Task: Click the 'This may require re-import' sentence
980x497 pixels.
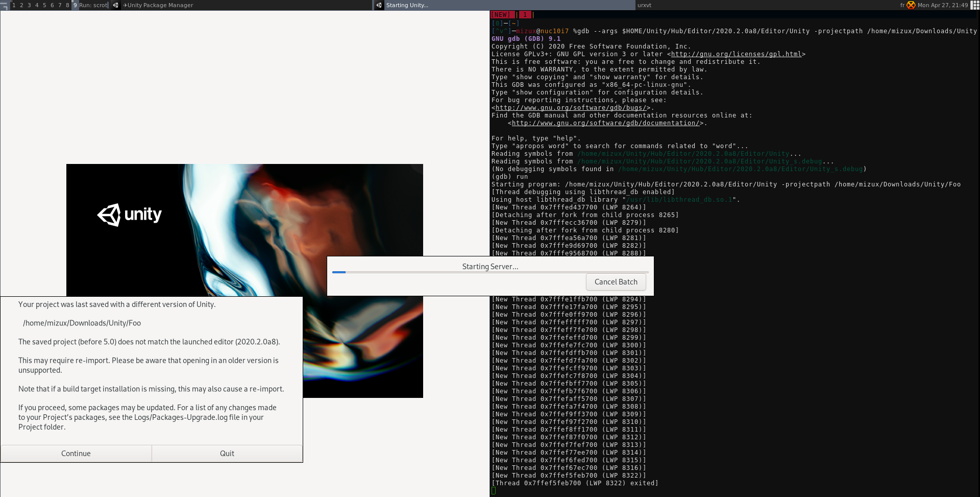Action: pos(149,365)
